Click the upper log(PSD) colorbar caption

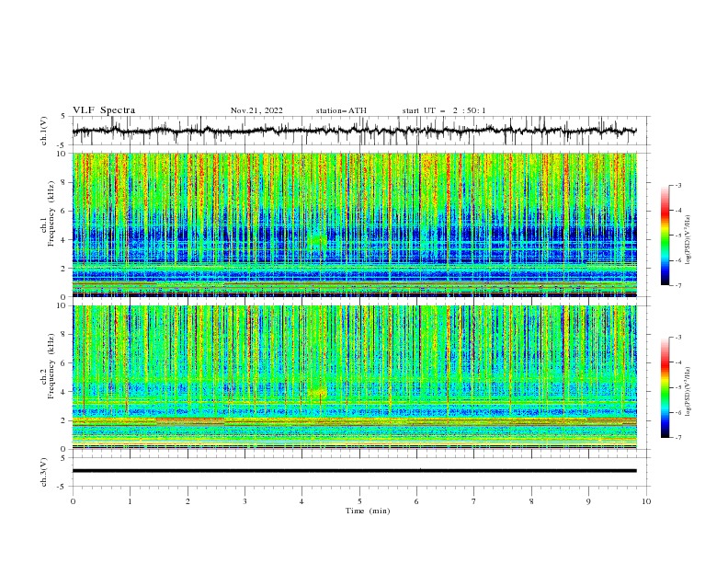pos(688,240)
